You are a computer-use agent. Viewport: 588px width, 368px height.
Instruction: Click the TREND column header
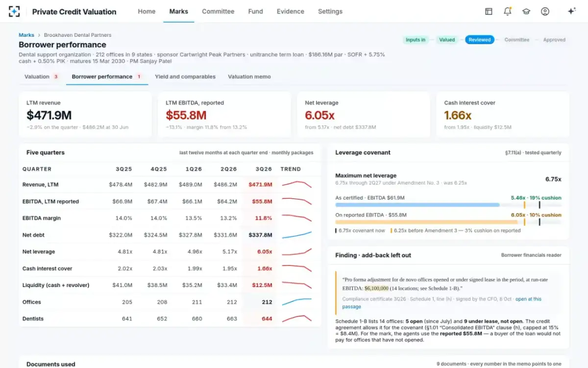pos(291,169)
